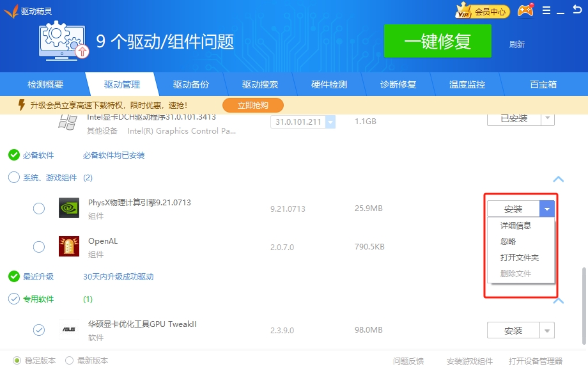Click the 刷新 link
The width and height of the screenshot is (588, 371).
(x=517, y=45)
